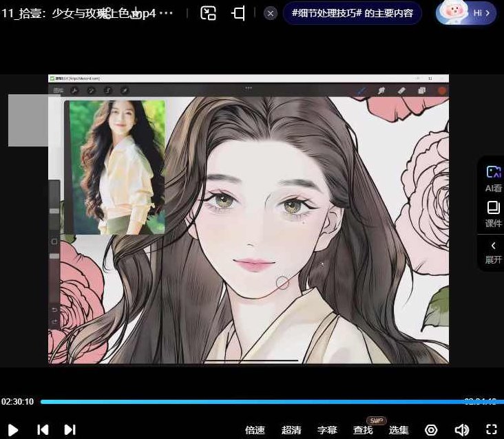Open the 字幕 subtitle options
The height and width of the screenshot is (439, 504).
[327, 429]
